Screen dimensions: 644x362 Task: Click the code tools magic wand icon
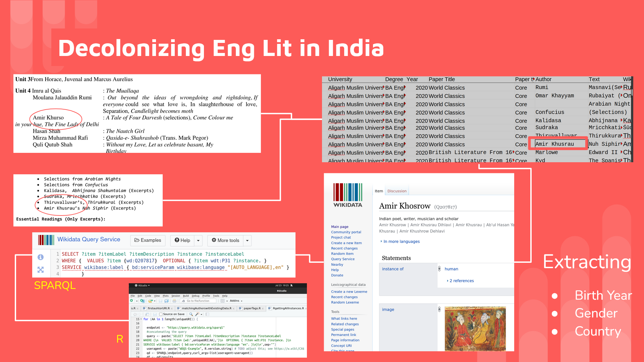click(x=197, y=314)
